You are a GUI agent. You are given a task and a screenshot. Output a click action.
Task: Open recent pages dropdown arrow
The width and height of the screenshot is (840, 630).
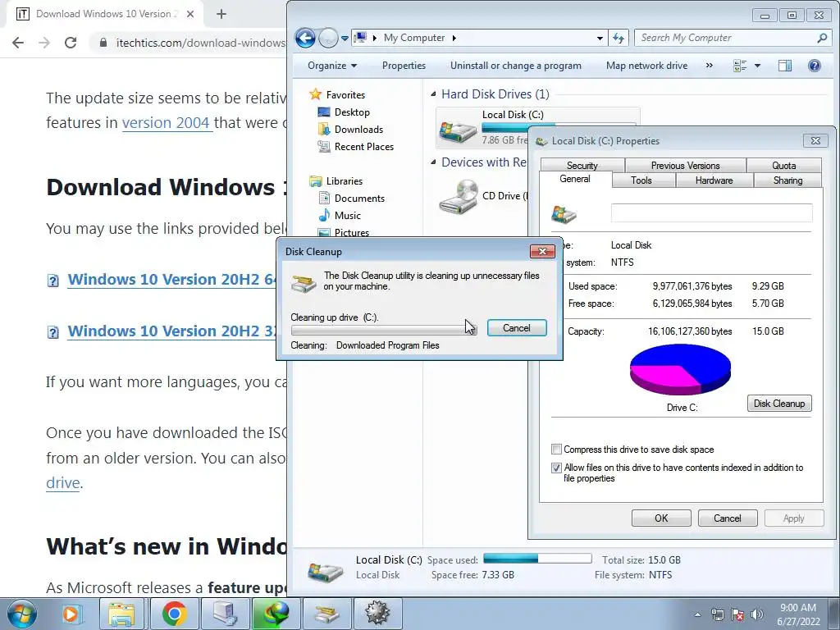(345, 38)
